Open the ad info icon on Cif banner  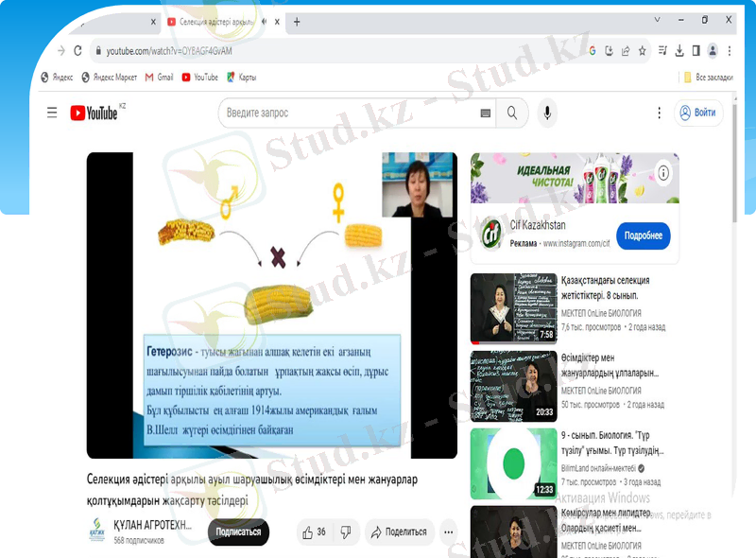pyautogui.click(x=664, y=173)
